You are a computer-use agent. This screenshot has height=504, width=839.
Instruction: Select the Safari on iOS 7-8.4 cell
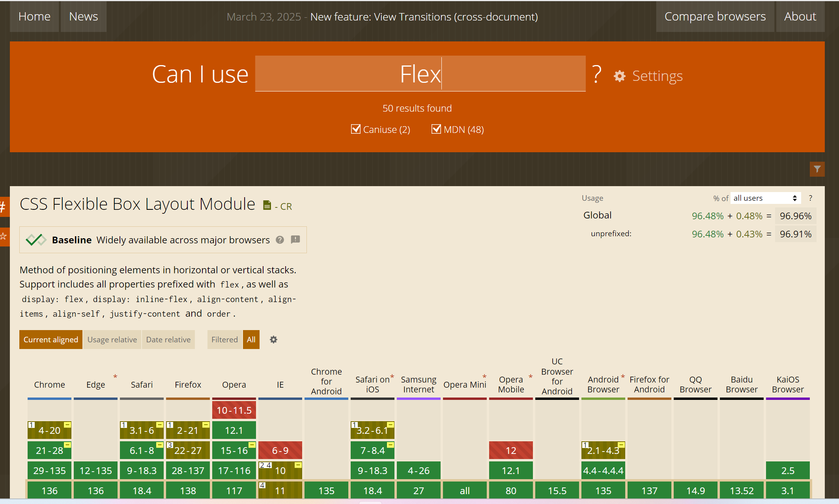click(372, 450)
